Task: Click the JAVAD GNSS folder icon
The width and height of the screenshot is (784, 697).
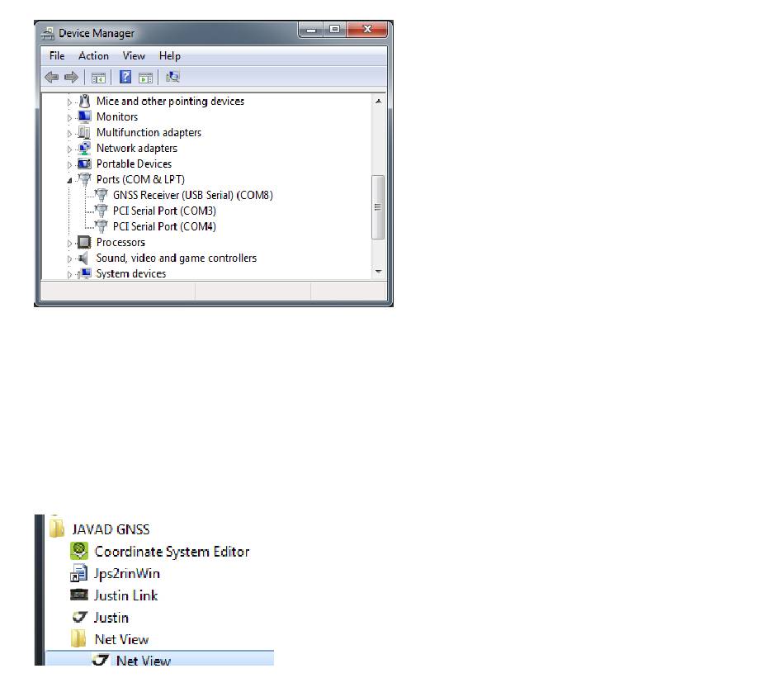Action: pos(56,528)
